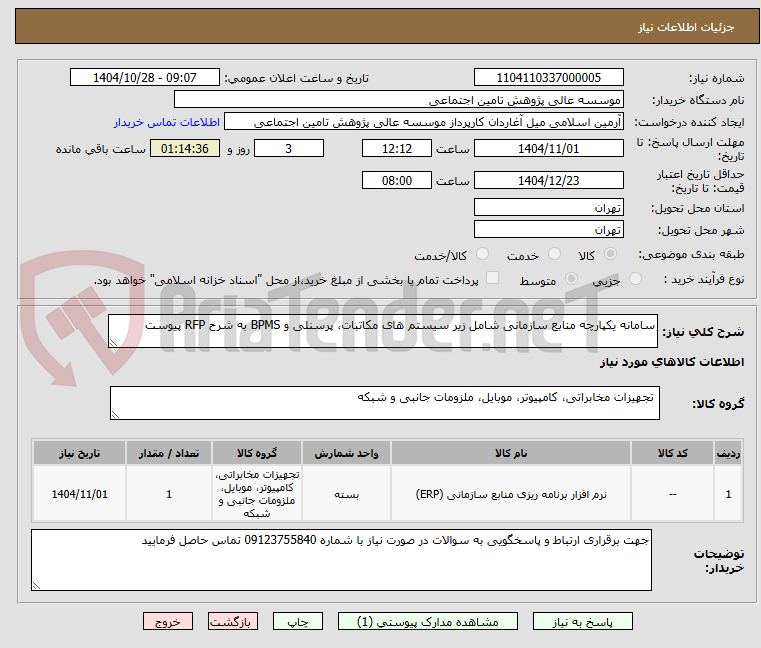Click the request creator field
761x648 pixels.
pyautogui.click(x=423, y=122)
